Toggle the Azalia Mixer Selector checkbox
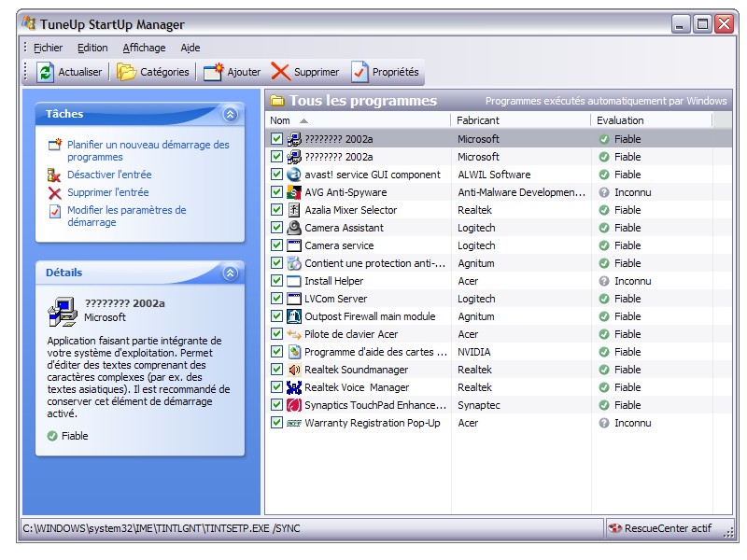The image size is (747, 560). point(276,209)
